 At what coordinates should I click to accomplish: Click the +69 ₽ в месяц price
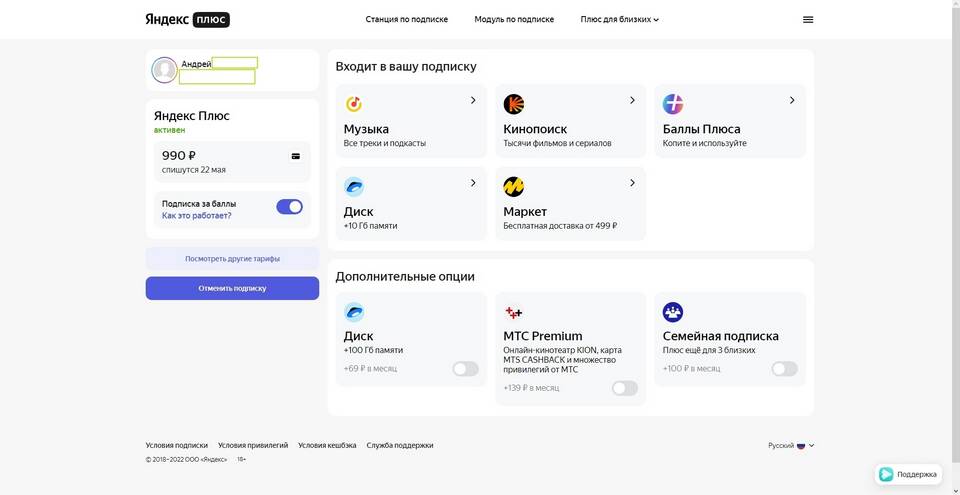(370, 369)
